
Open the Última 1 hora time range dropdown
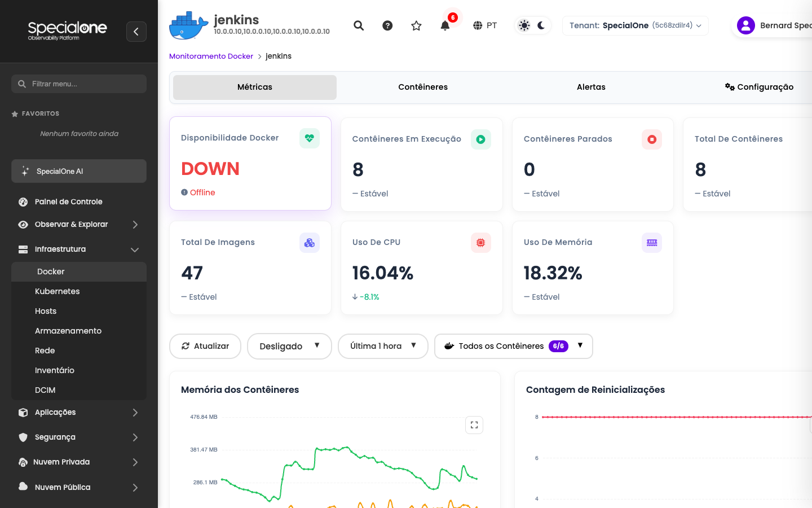383,347
